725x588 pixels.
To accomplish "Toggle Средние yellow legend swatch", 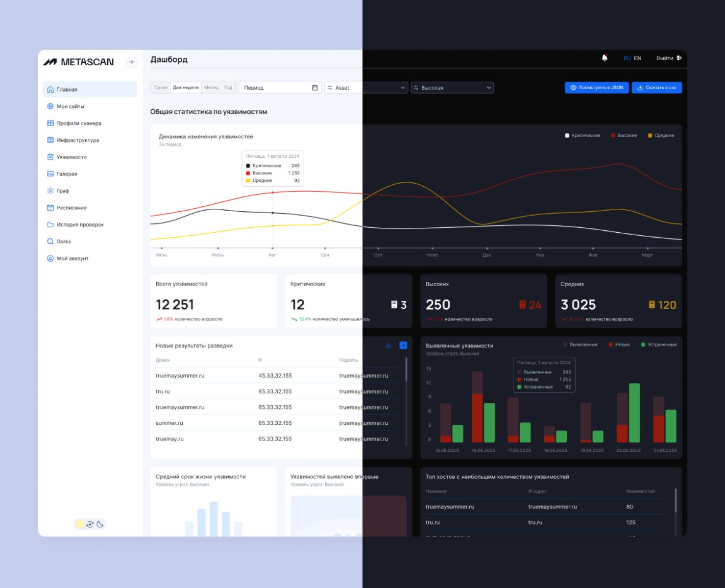I will (x=650, y=135).
